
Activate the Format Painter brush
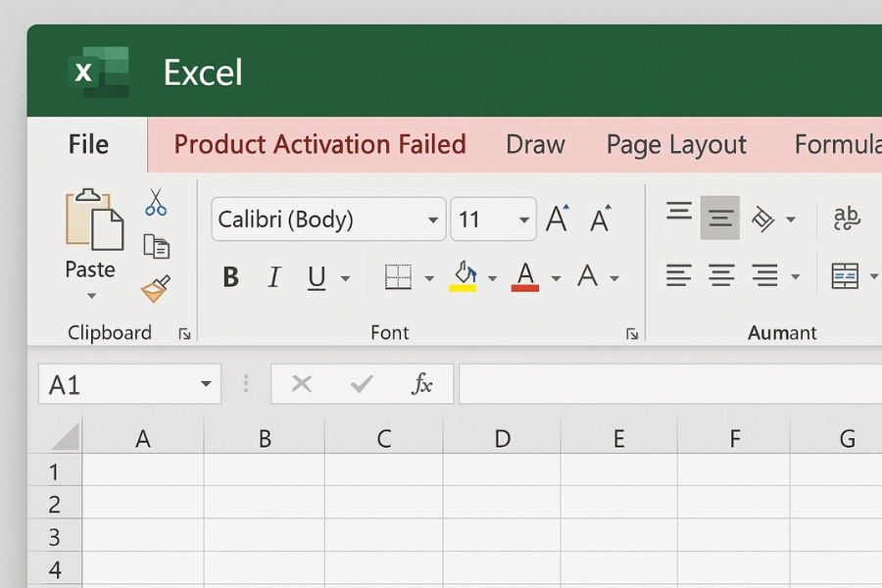156,289
